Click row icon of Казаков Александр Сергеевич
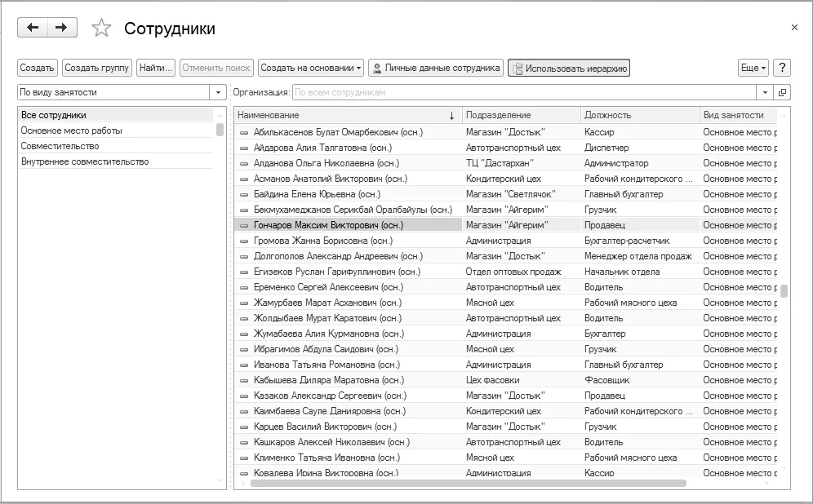Image resolution: width=813 pixels, height=504 pixels. click(244, 396)
